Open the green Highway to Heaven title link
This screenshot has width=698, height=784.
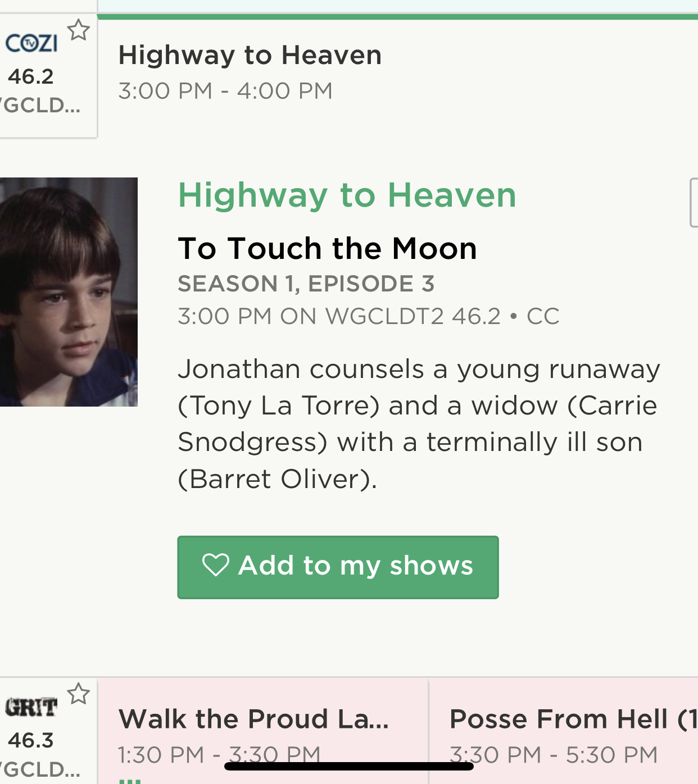pos(347,195)
